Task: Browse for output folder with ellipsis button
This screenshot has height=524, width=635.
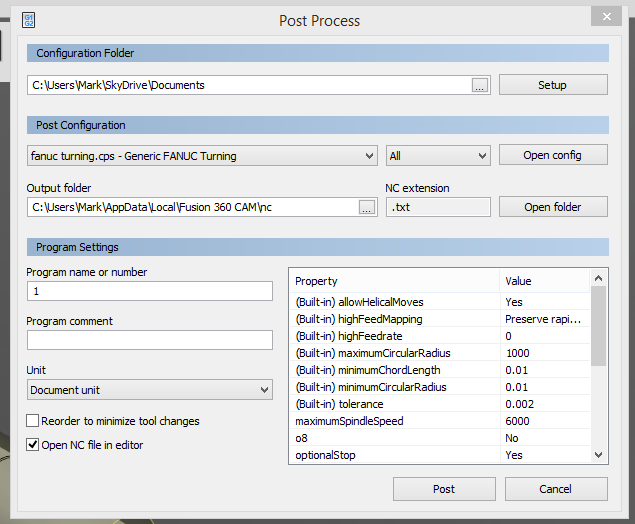Action: tap(366, 208)
